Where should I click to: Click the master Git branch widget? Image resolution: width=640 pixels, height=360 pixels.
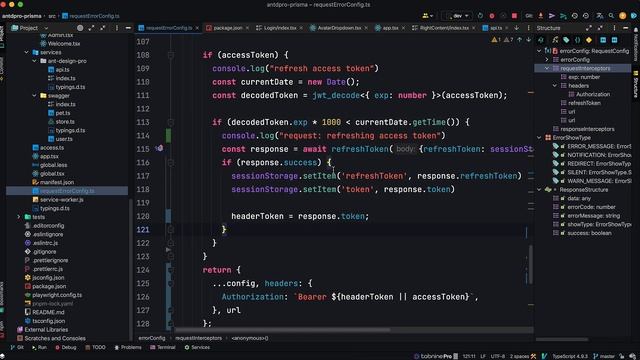point(604,356)
